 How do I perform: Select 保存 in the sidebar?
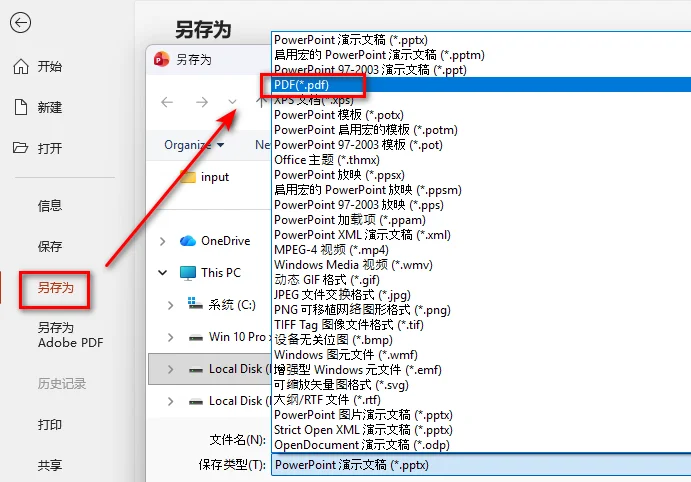[50, 246]
